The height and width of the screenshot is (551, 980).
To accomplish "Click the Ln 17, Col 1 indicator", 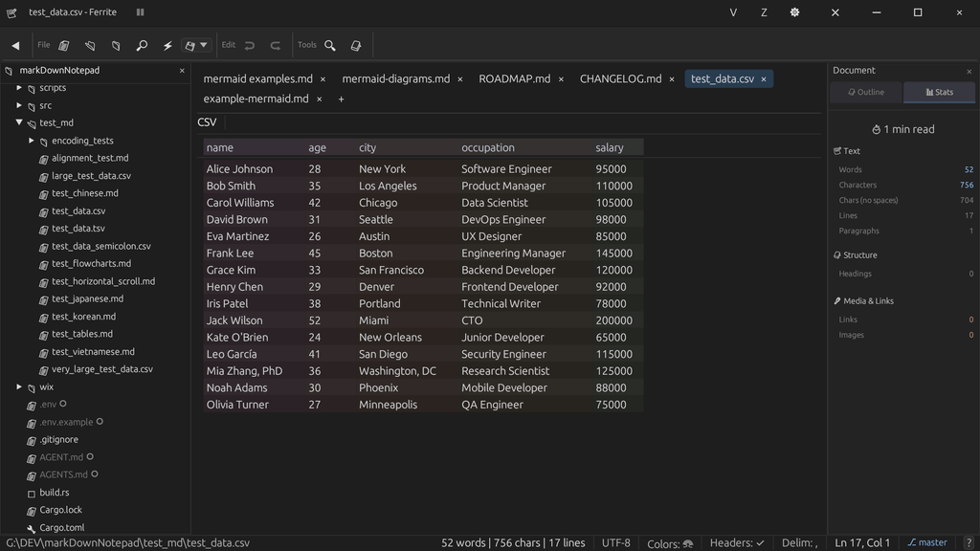I will 861,542.
